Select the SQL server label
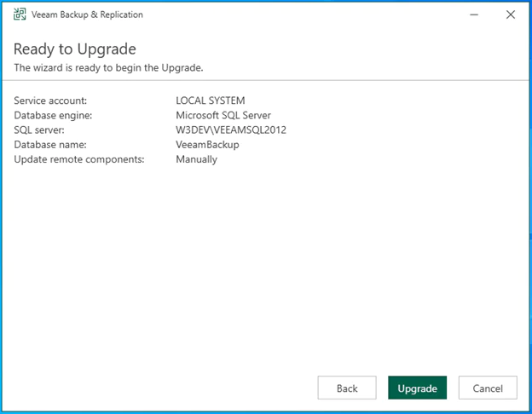This screenshot has height=414, width=532. tap(39, 129)
